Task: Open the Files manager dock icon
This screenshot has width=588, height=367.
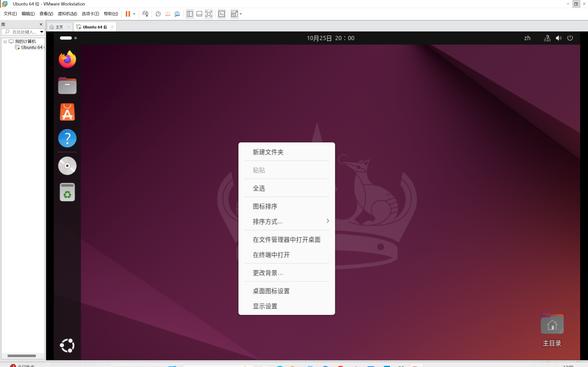Action: click(67, 86)
